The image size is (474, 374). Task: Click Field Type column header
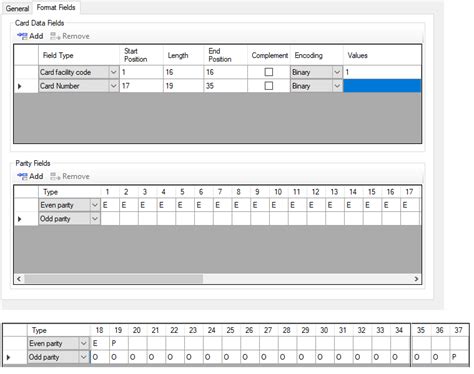[x=79, y=55]
